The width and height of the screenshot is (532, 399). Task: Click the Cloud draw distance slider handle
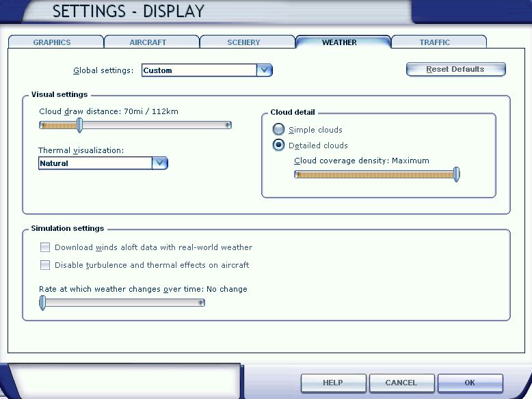point(80,125)
